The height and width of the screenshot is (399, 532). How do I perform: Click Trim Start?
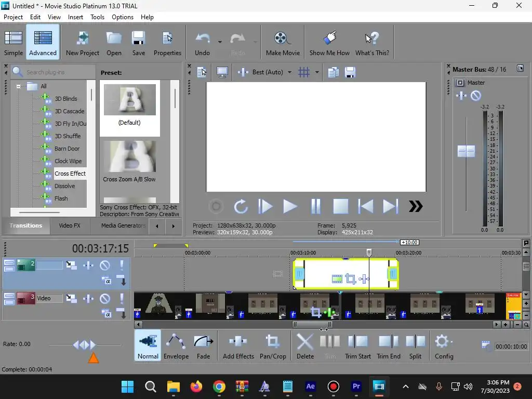[358, 347]
